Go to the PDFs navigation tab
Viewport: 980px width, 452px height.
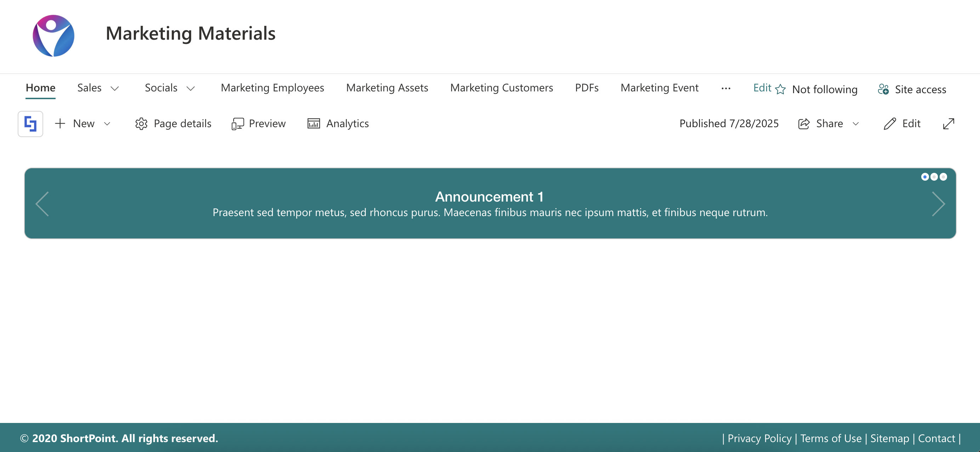(586, 88)
